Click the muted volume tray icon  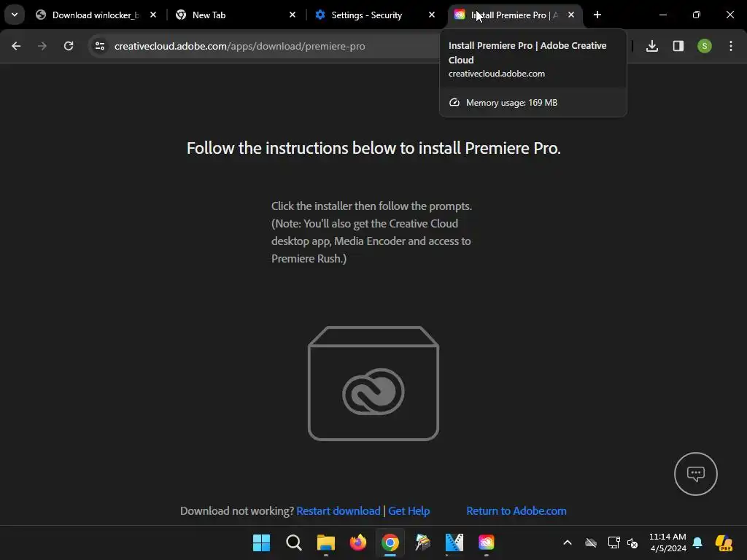(632, 542)
